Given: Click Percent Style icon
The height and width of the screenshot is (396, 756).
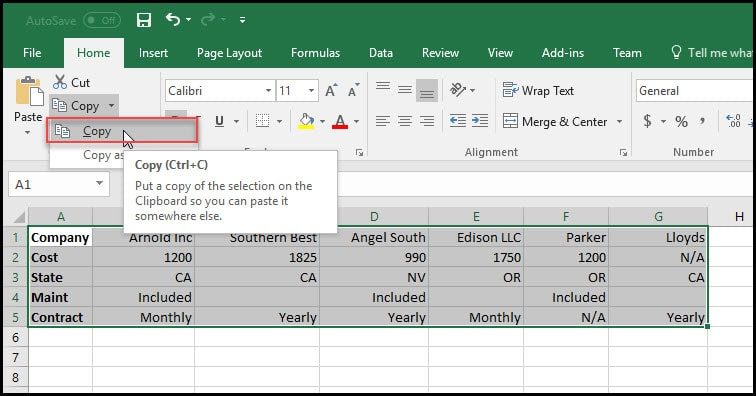Looking at the screenshot, I should 681,121.
